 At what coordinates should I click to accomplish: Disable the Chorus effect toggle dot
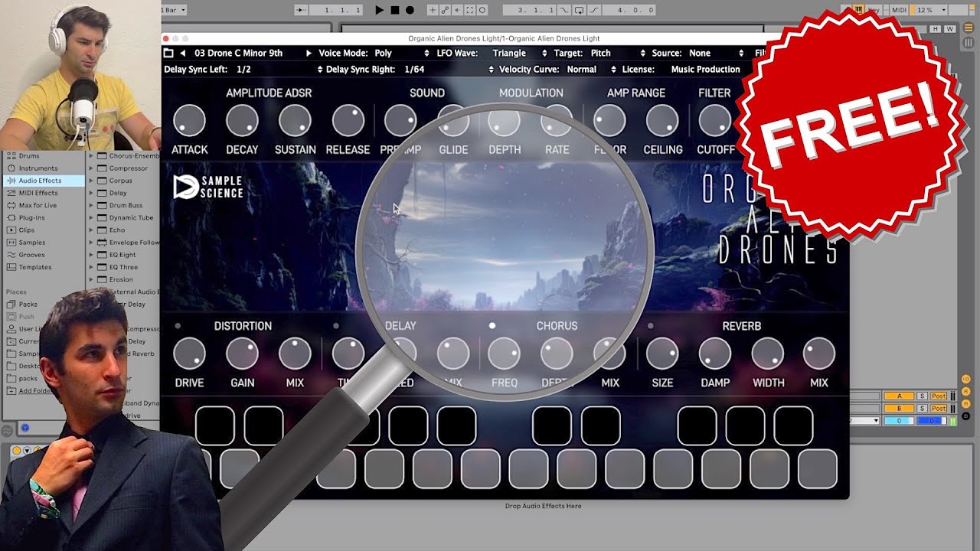pos(492,326)
